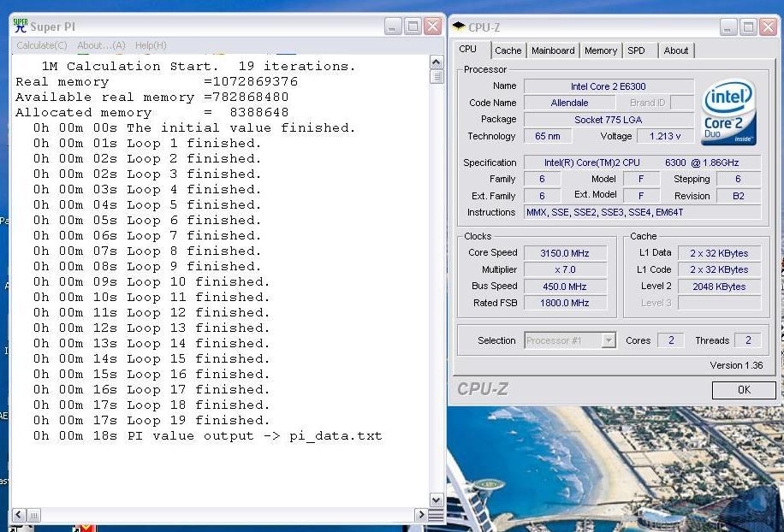Click the Cores value field

pyautogui.click(x=671, y=340)
